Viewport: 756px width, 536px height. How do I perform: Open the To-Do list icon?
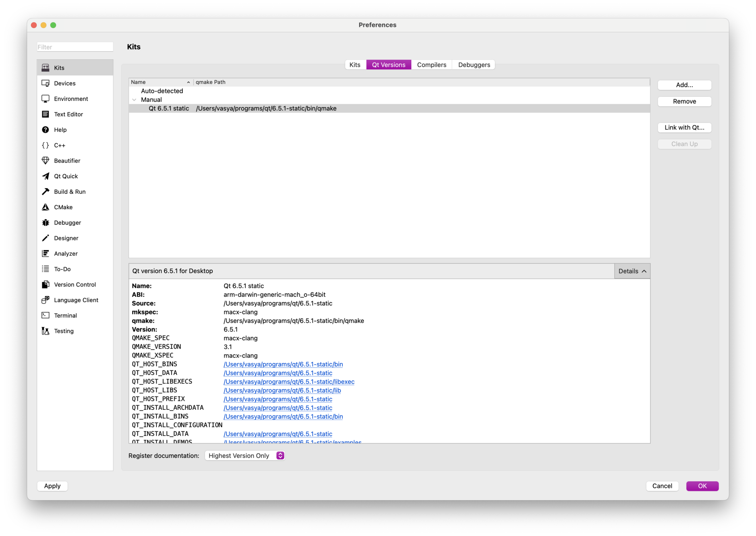[x=46, y=269]
